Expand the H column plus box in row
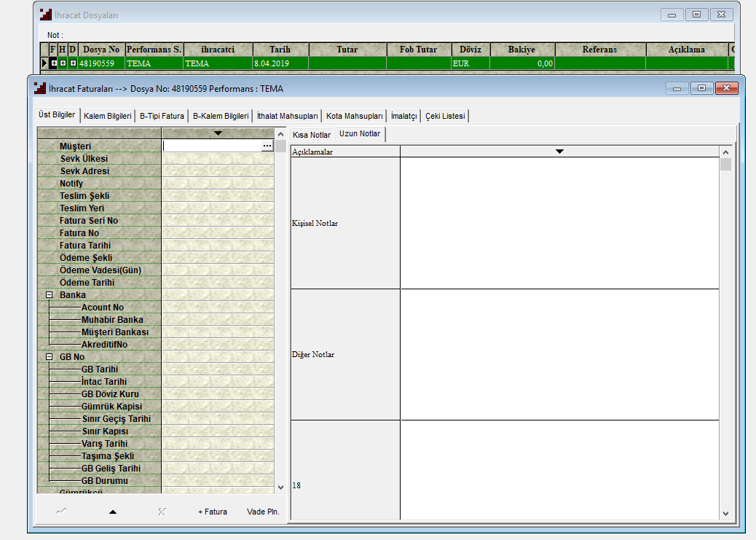 (63, 63)
